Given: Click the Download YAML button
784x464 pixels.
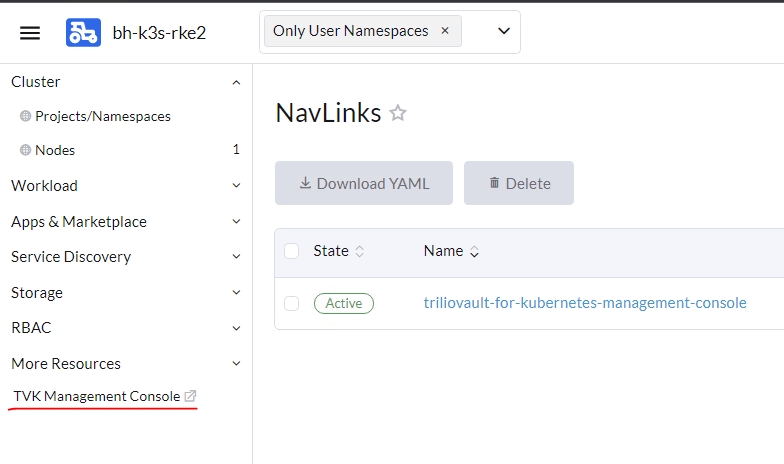Looking at the screenshot, I should click(364, 183).
